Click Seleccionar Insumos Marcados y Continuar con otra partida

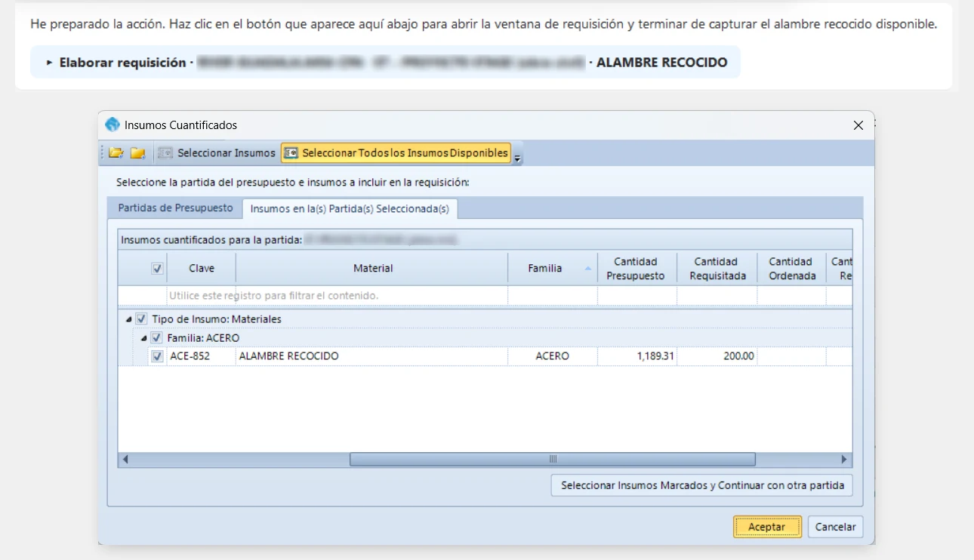[702, 485]
